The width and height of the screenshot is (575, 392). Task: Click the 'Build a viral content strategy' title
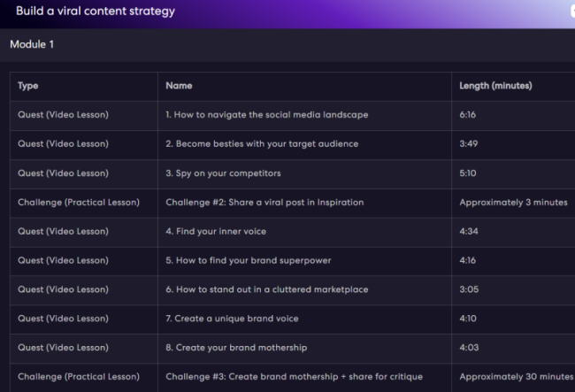(96, 12)
